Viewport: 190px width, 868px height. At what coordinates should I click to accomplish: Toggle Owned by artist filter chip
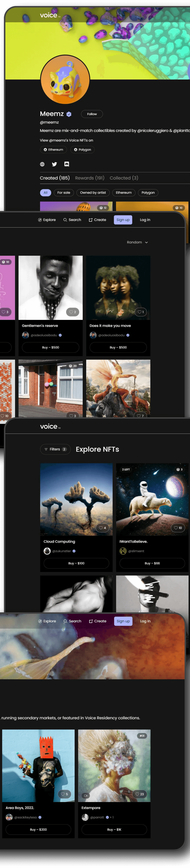pos(93,193)
